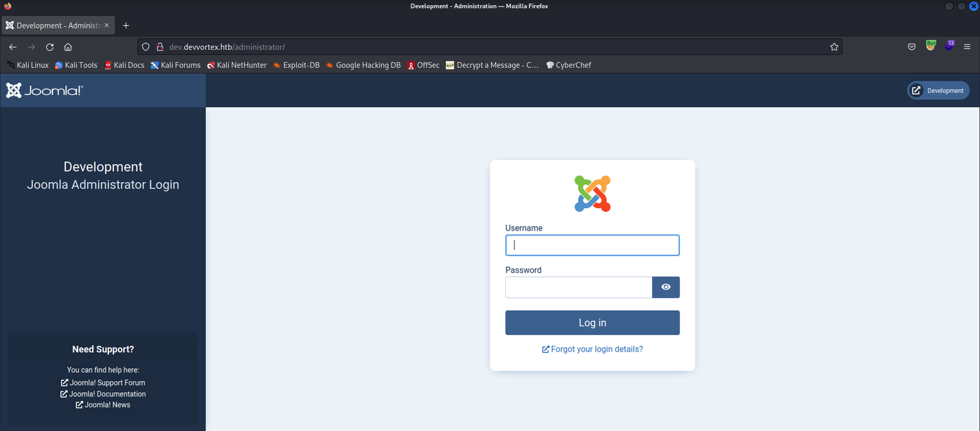
Task: Click the Firefox home icon
Action: pos(68,47)
